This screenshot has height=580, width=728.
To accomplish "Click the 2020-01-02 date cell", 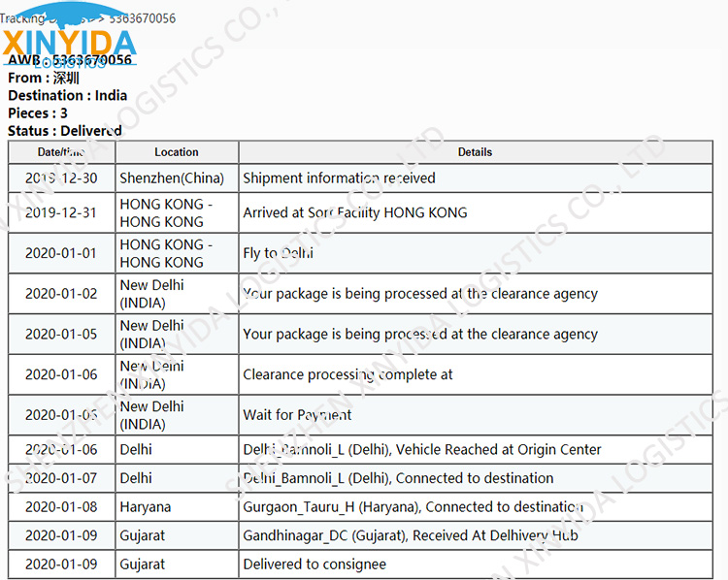I will (61, 294).
